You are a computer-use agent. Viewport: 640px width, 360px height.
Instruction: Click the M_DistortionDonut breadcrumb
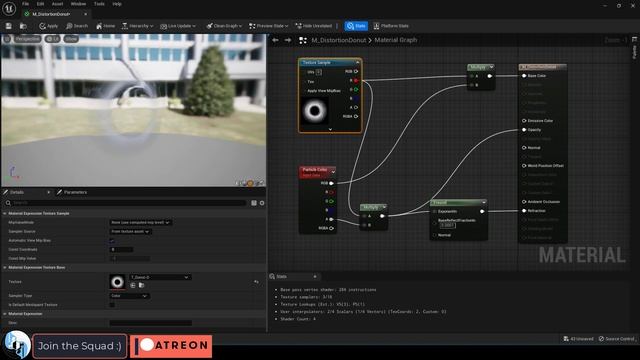[x=339, y=40]
